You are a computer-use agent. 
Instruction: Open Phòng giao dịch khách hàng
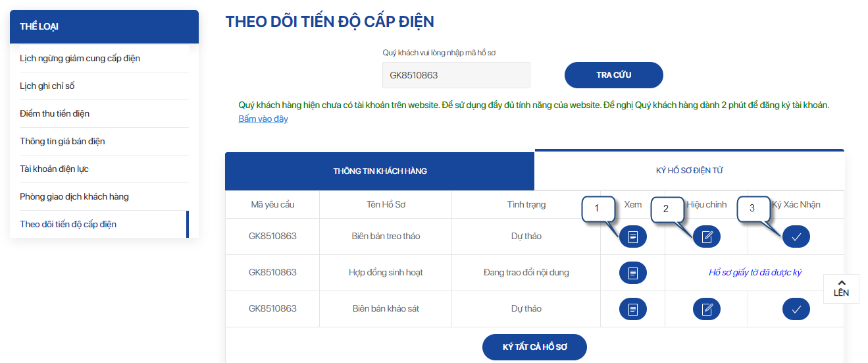pos(74,197)
